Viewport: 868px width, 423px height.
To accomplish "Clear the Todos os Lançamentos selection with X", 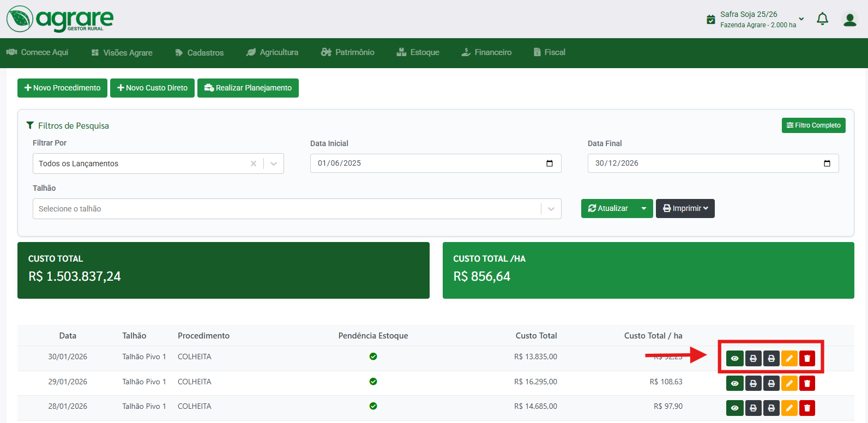I will [254, 164].
